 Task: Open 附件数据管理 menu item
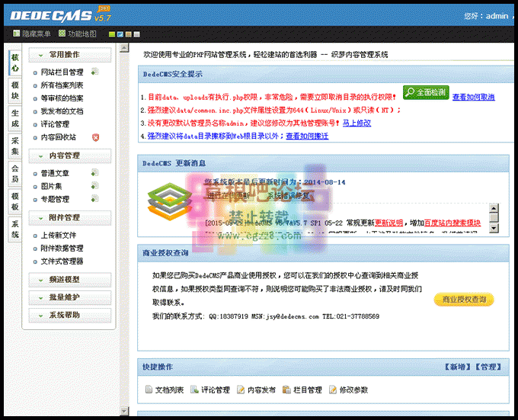62,248
